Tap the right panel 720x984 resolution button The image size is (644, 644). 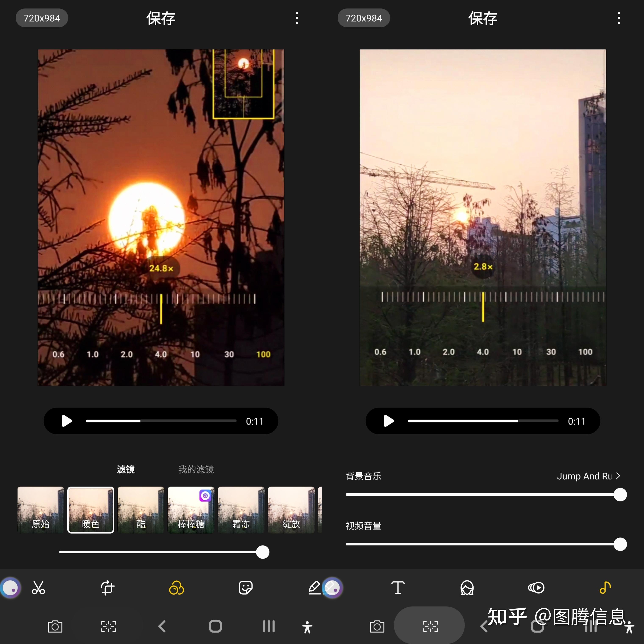click(364, 18)
